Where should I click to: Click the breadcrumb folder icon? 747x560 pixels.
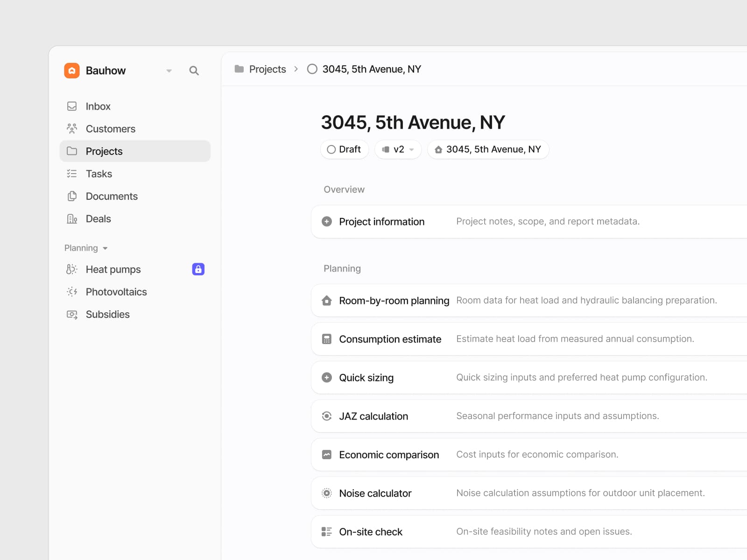click(x=239, y=69)
